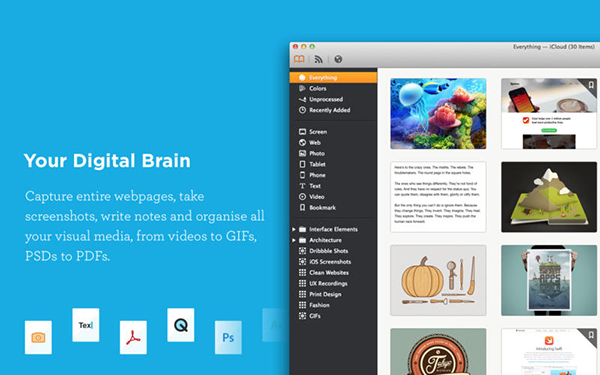The height and width of the screenshot is (375, 600).
Task: Expand the Architecture folder arrow
Action: (294, 240)
